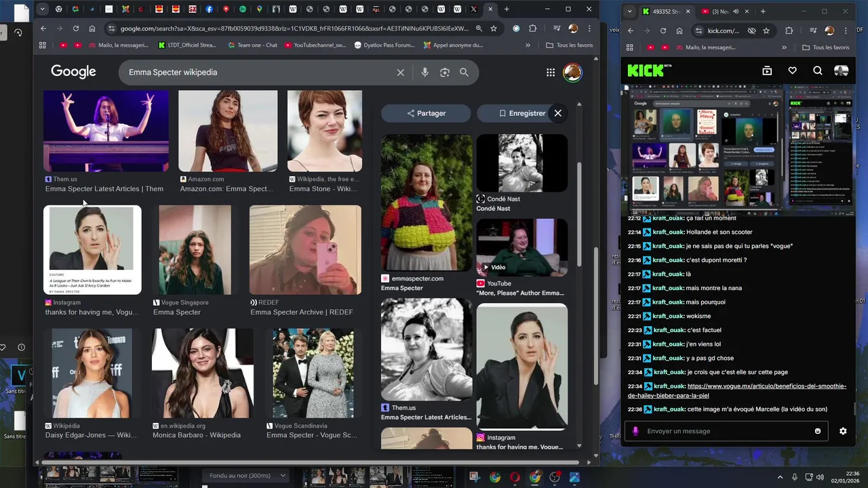Expand the tab search dropdown in Google window
The height and width of the screenshot is (488, 868).
(43, 9)
